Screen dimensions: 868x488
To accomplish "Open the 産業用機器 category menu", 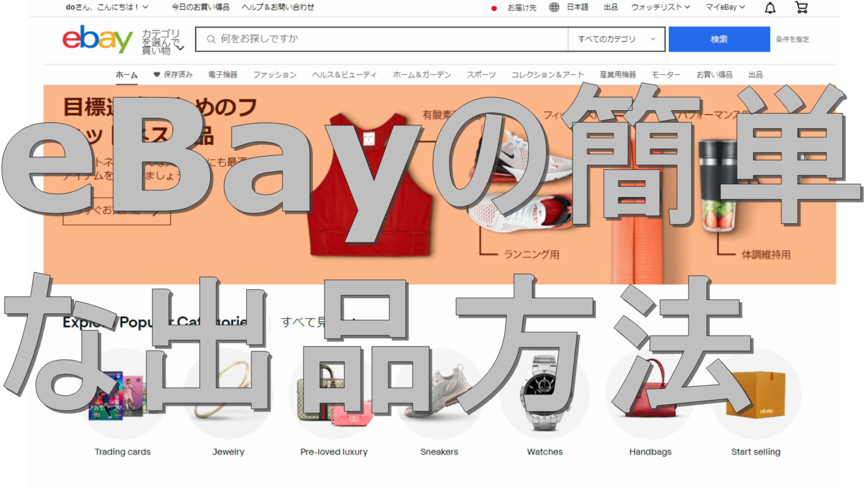I will 618,75.
